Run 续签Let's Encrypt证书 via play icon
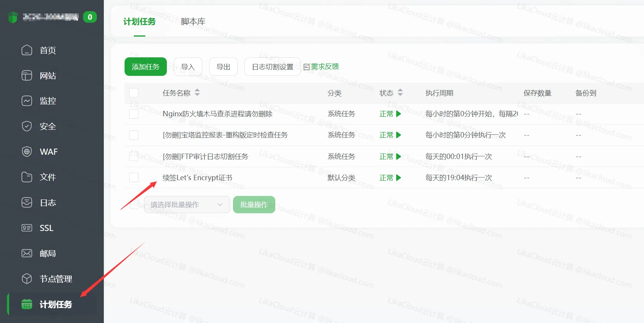This screenshot has height=323, width=644. tap(399, 178)
